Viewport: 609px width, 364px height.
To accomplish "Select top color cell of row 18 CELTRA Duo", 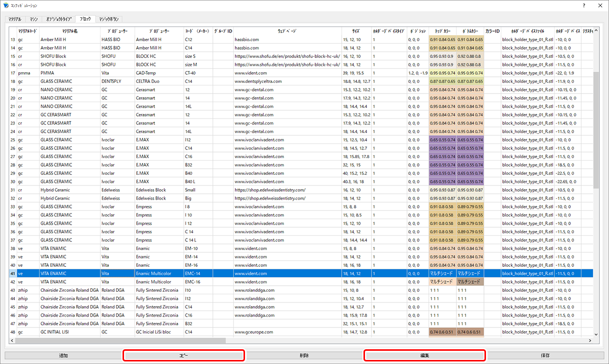I will [442, 81].
